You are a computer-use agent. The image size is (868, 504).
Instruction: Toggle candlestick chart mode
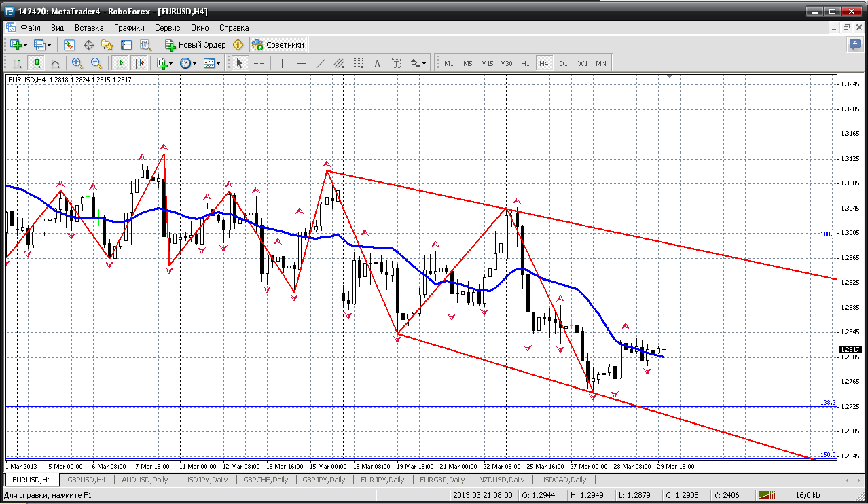pyautogui.click(x=36, y=63)
